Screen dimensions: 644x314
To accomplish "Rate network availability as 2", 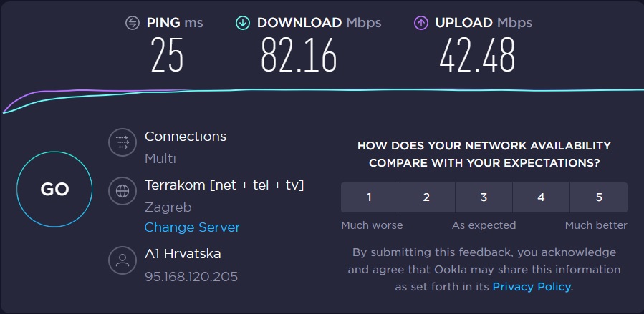I will 426,197.
